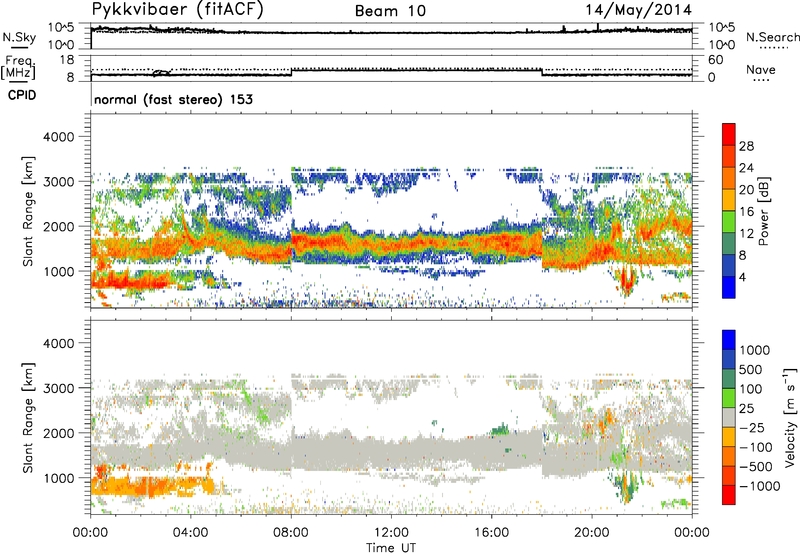
Task: Click the red bottom of velocity colorbar
Action: click(729, 495)
